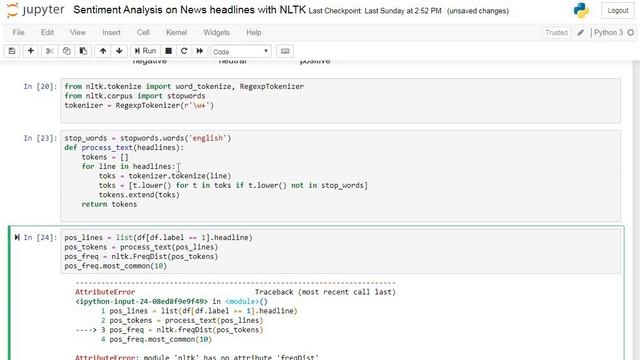The width and height of the screenshot is (640, 360).
Task: Open the Kernel menu
Action: tap(176, 33)
